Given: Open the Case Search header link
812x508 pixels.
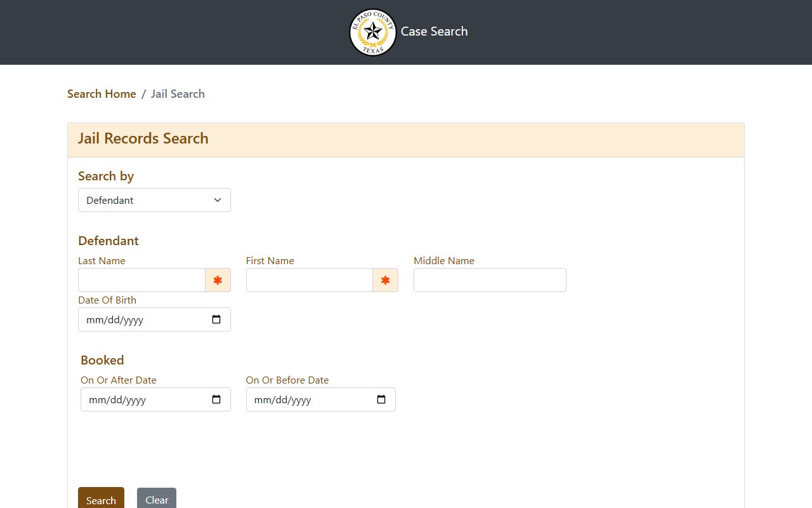Looking at the screenshot, I should click(434, 32).
